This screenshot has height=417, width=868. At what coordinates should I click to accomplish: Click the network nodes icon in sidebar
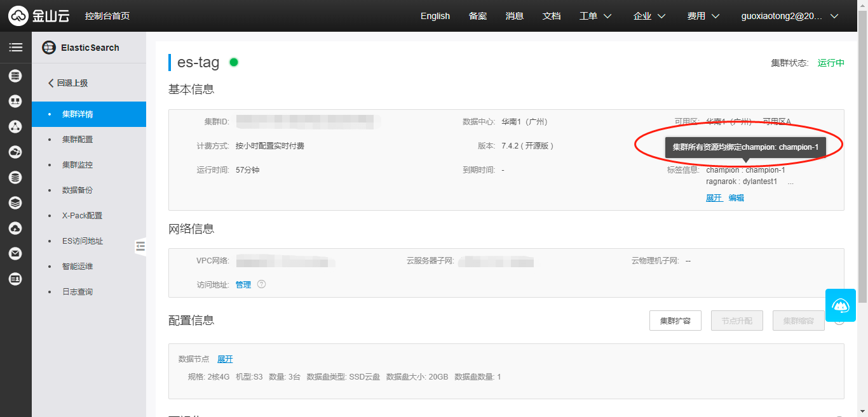tap(15, 126)
